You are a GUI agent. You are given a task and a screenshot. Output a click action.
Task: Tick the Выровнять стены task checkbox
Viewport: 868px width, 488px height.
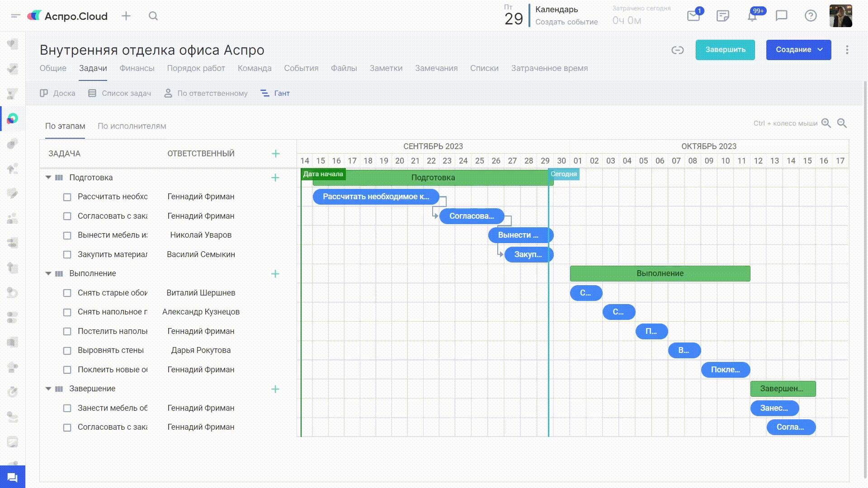tap(67, 351)
